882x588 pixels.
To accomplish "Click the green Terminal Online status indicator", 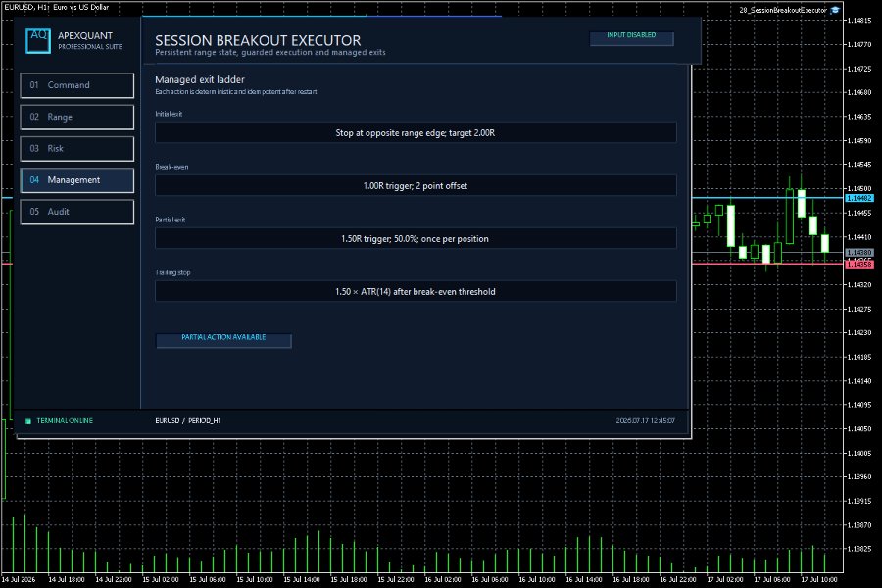I will (28, 420).
